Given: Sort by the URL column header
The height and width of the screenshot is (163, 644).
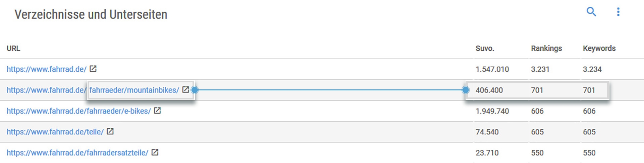Looking at the screenshot, I should tap(13, 48).
